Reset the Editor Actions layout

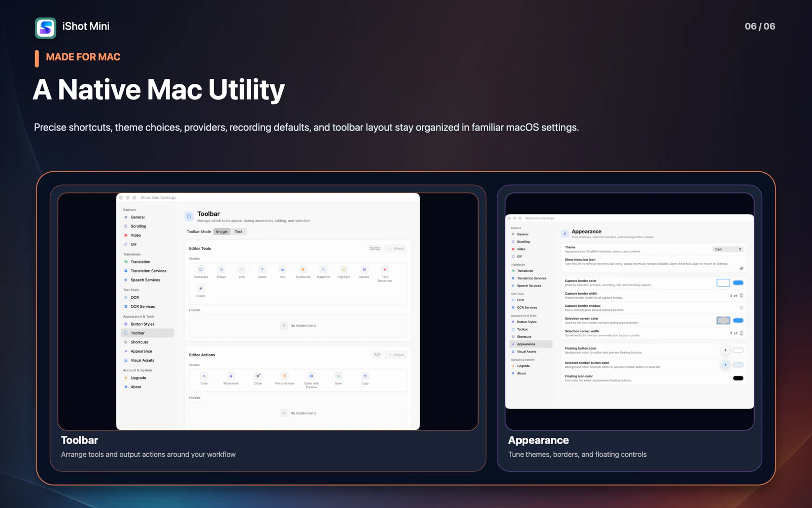pos(396,355)
